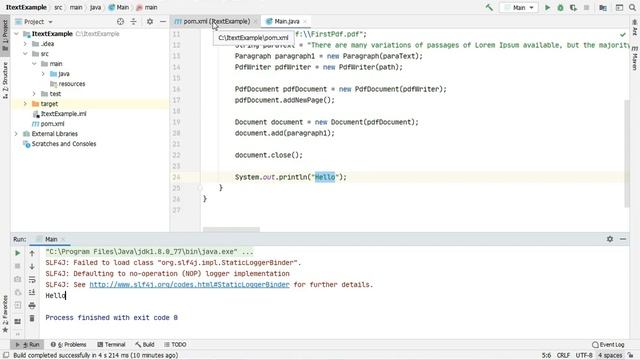Start debugging with the bug icon
Image resolution: width=640 pixels, height=360 pixels.
[x=560, y=7]
